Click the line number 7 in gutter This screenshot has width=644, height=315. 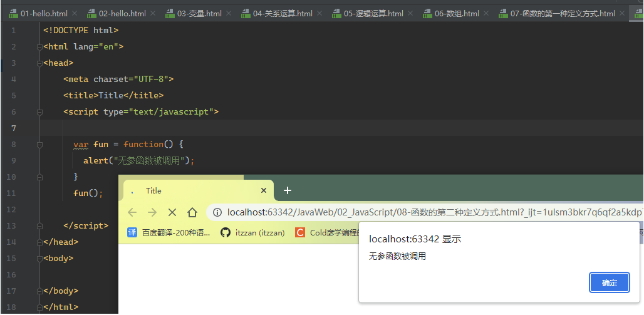(14, 128)
